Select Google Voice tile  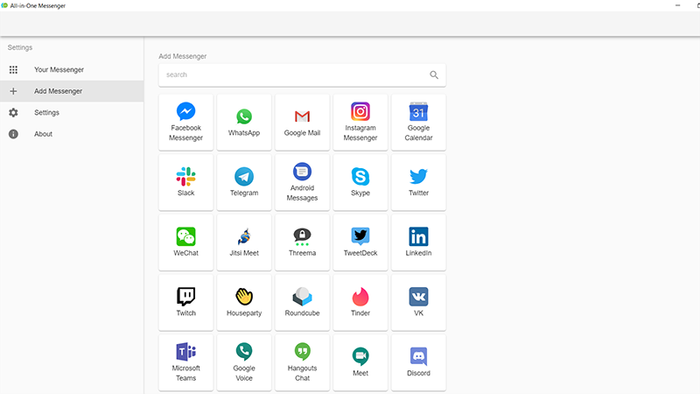point(244,362)
